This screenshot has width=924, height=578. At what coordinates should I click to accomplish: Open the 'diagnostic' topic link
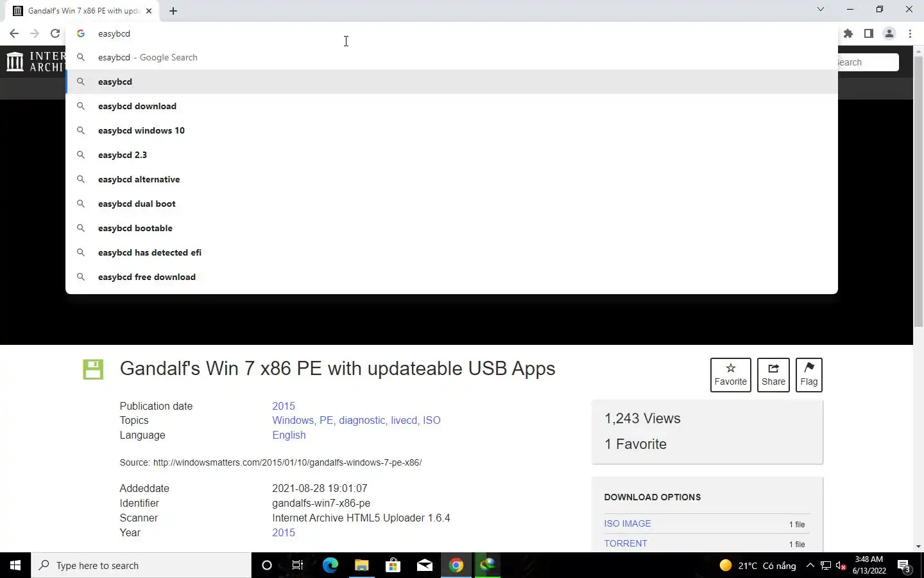[362, 420]
